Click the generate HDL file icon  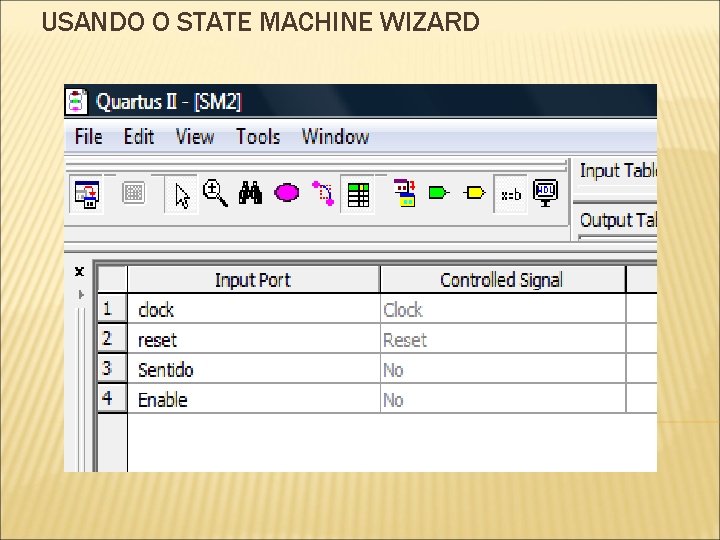[546, 193]
